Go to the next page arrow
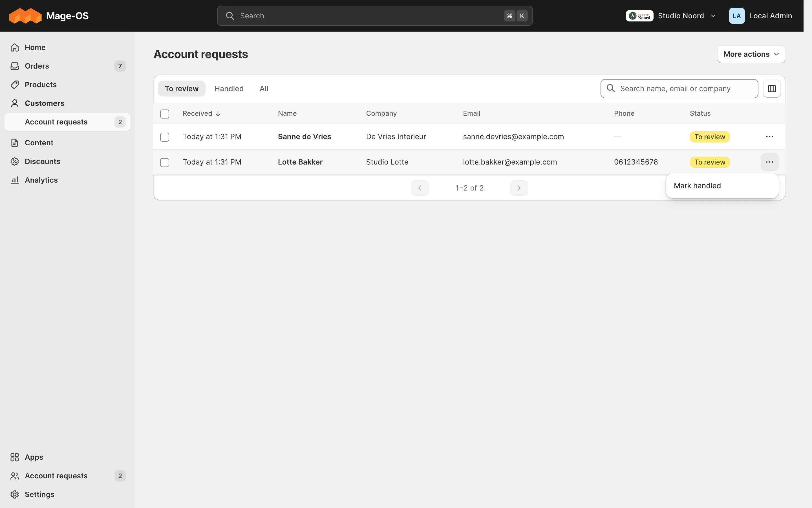Screen dimensions: 812x508 pyautogui.click(x=519, y=188)
